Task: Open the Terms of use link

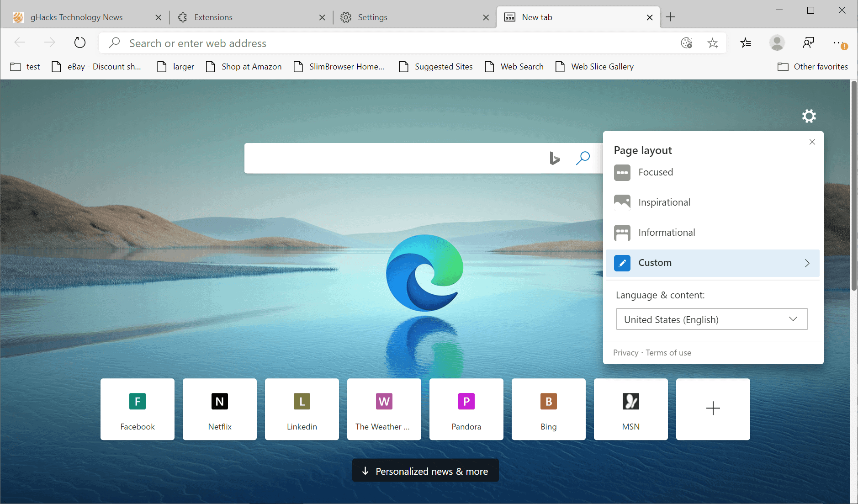Action: (668, 353)
